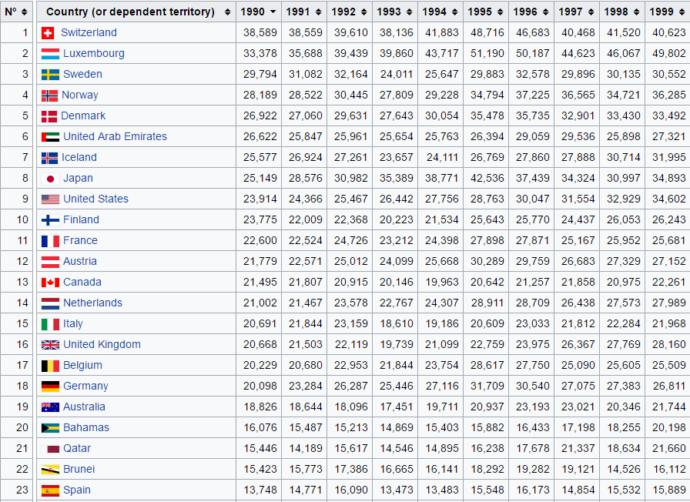Follow the Brunei link
Viewport: 690px width, 502px height.
coord(79,469)
